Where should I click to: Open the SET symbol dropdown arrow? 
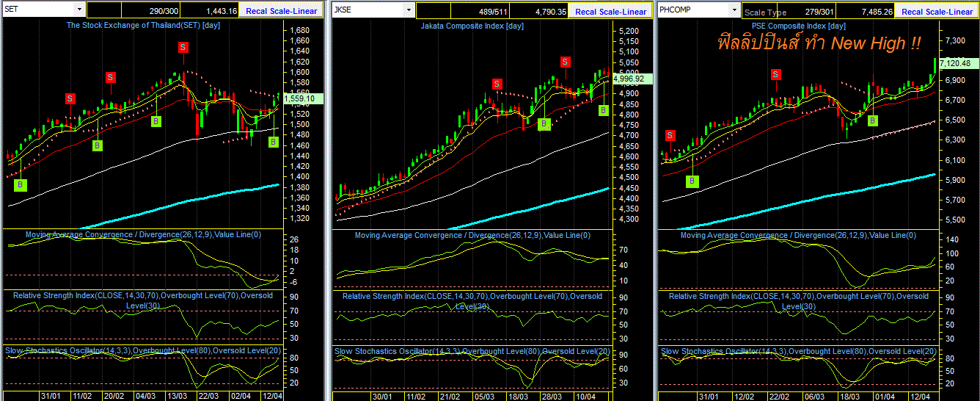(x=78, y=10)
